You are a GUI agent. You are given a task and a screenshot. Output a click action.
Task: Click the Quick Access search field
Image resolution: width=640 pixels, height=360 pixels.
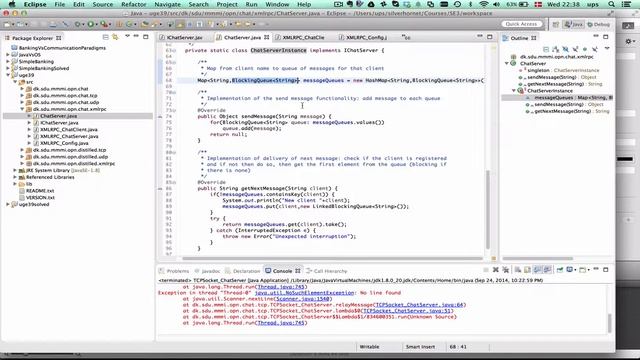(521, 24)
